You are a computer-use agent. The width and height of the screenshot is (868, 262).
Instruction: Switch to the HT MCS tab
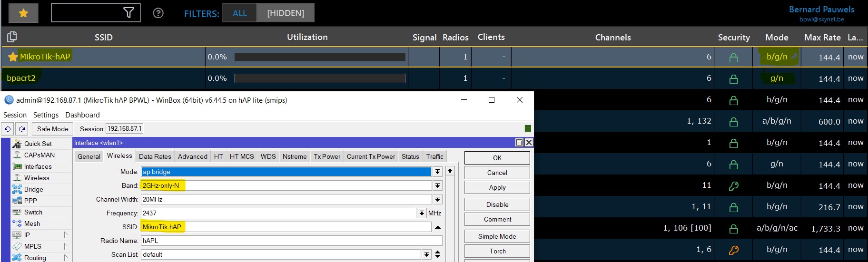pos(242,156)
